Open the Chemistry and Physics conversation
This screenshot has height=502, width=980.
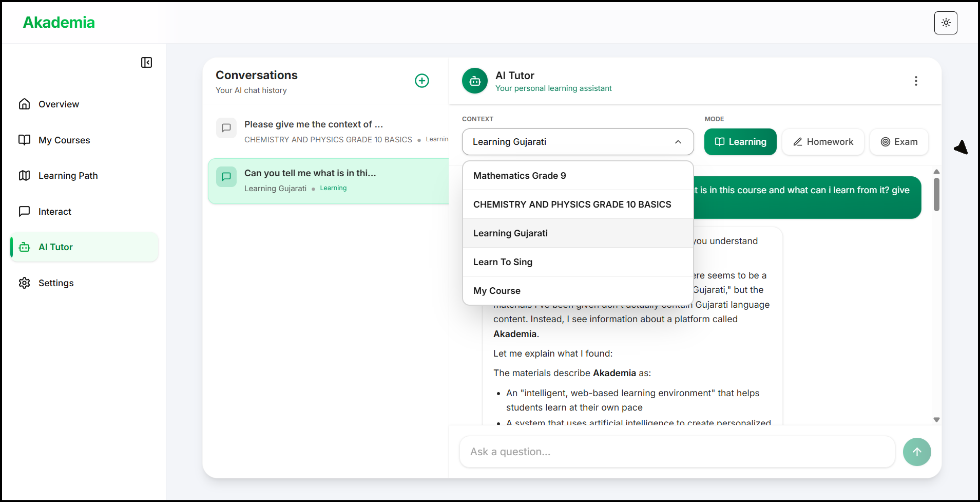[329, 132]
